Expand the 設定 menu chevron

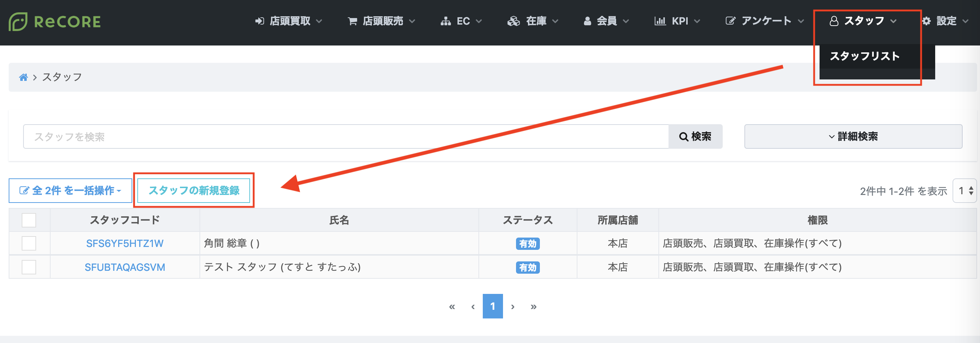pos(965,21)
